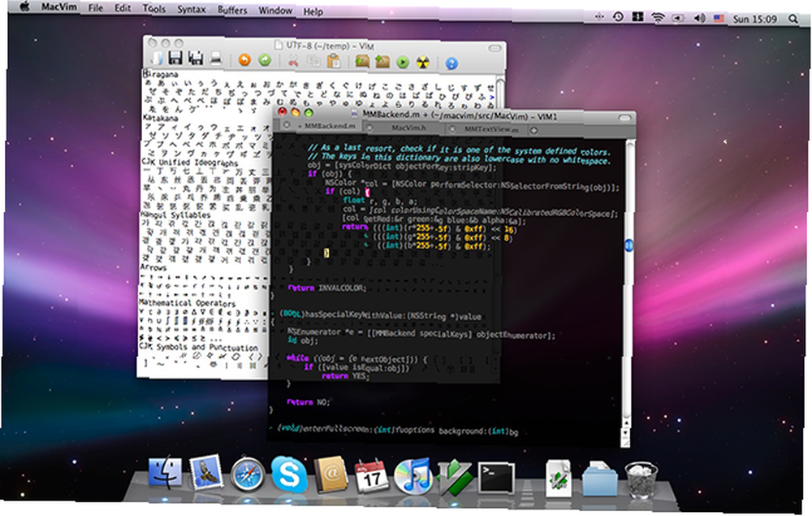
Task: Click the yellow radioactive Make icon
Action: (x=423, y=63)
